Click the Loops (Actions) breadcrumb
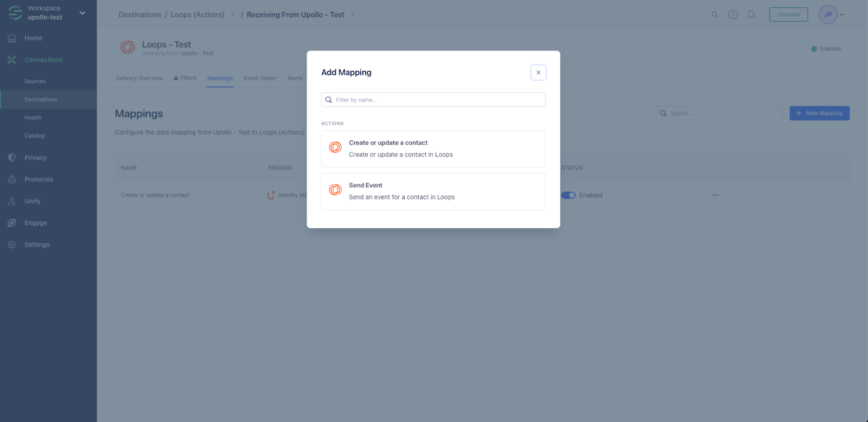The height and width of the screenshot is (422, 868). [x=197, y=15]
